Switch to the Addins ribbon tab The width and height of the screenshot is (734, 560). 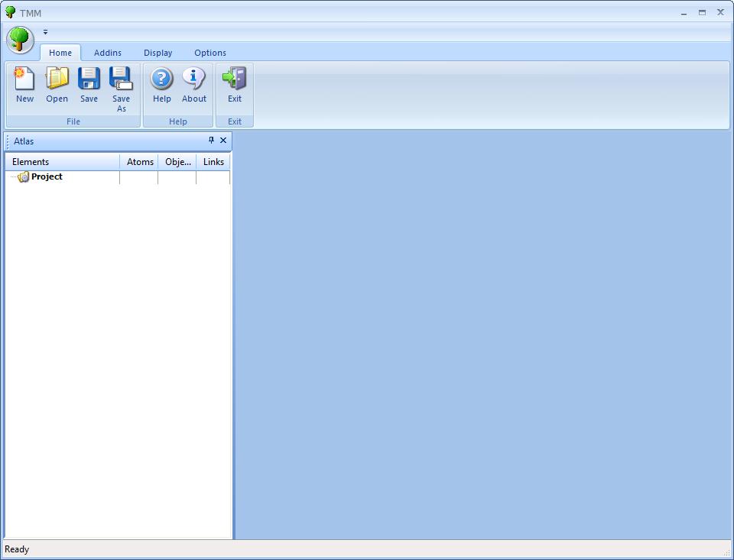click(x=108, y=53)
